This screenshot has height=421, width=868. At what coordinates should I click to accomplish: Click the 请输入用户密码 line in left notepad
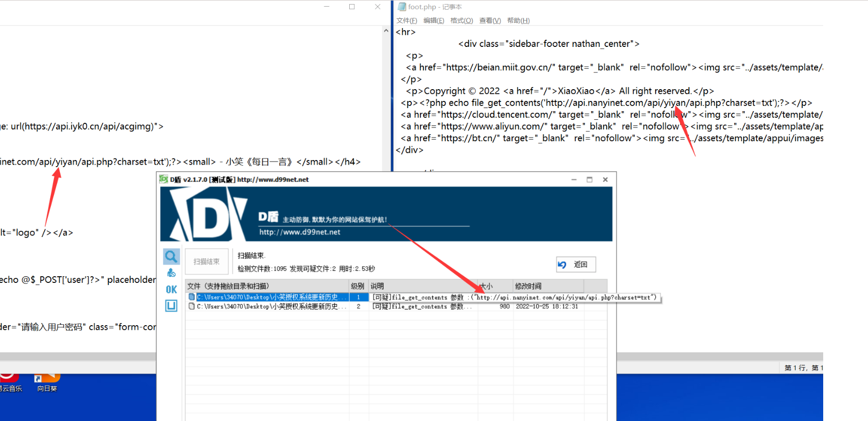pyautogui.click(x=78, y=327)
